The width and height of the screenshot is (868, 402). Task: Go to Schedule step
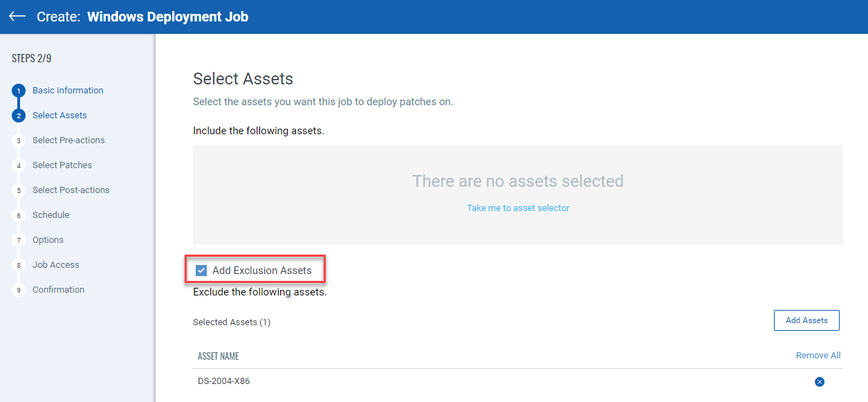tap(51, 215)
